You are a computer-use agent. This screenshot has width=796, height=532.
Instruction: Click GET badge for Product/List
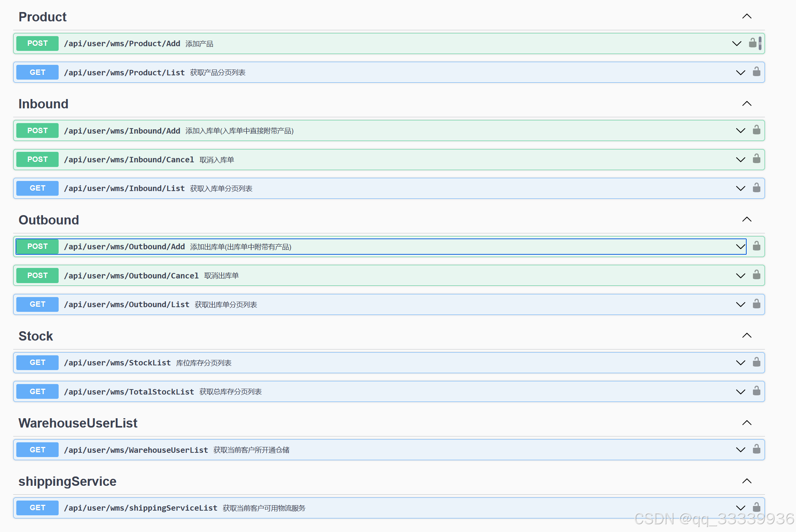pos(38,72)
